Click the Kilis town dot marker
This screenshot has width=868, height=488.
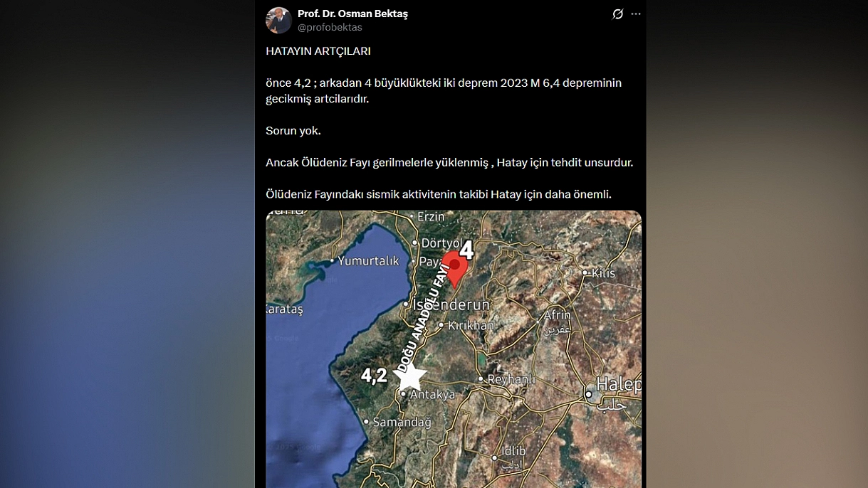585,272
